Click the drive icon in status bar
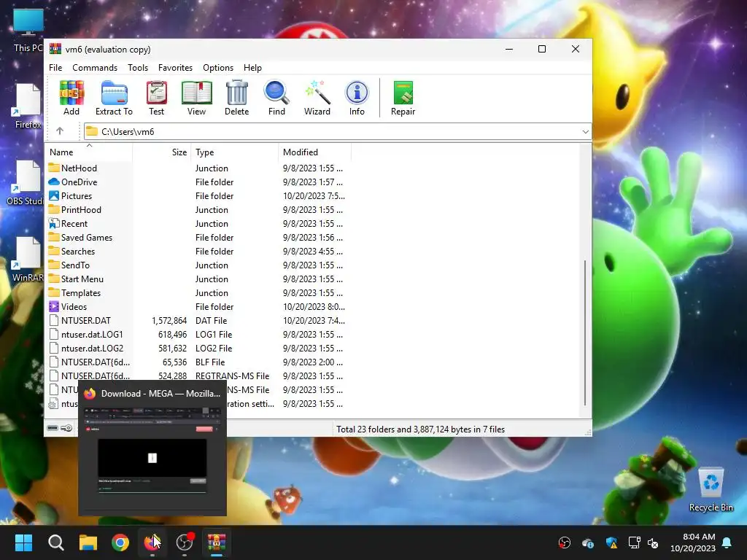 [53, 429]
